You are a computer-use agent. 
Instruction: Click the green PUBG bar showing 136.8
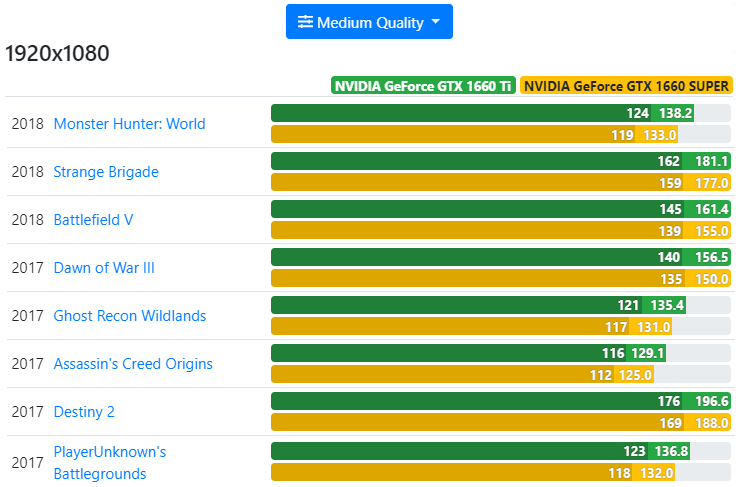click(x=481, y=451)
